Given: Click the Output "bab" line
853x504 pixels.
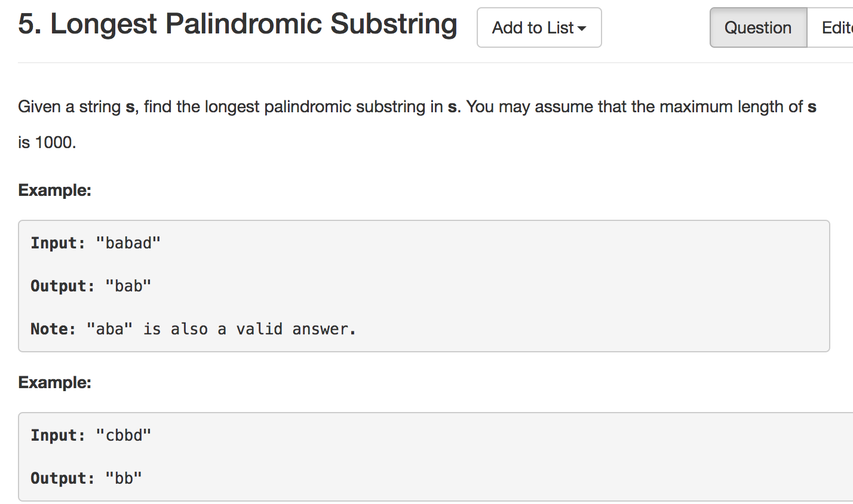Looking at the screenshot, I should pyautogui.click(x=91, y=286).
